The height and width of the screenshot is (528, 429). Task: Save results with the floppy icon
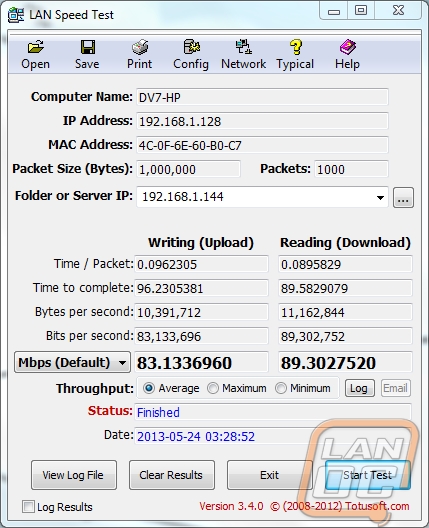(87, 55)
